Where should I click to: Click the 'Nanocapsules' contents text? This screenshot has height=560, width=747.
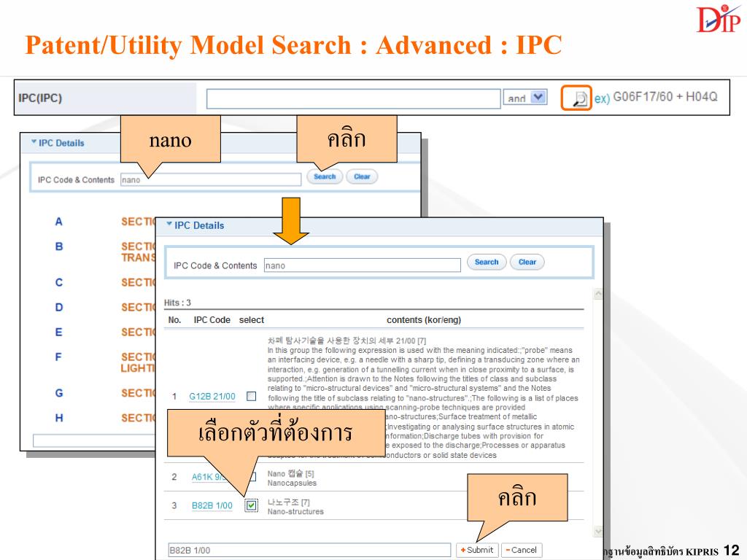click(292, 483)
